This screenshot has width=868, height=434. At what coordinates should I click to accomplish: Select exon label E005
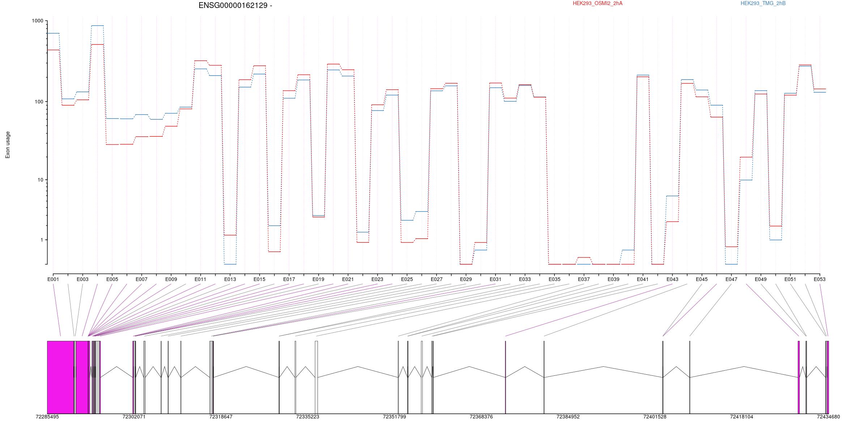112,279
